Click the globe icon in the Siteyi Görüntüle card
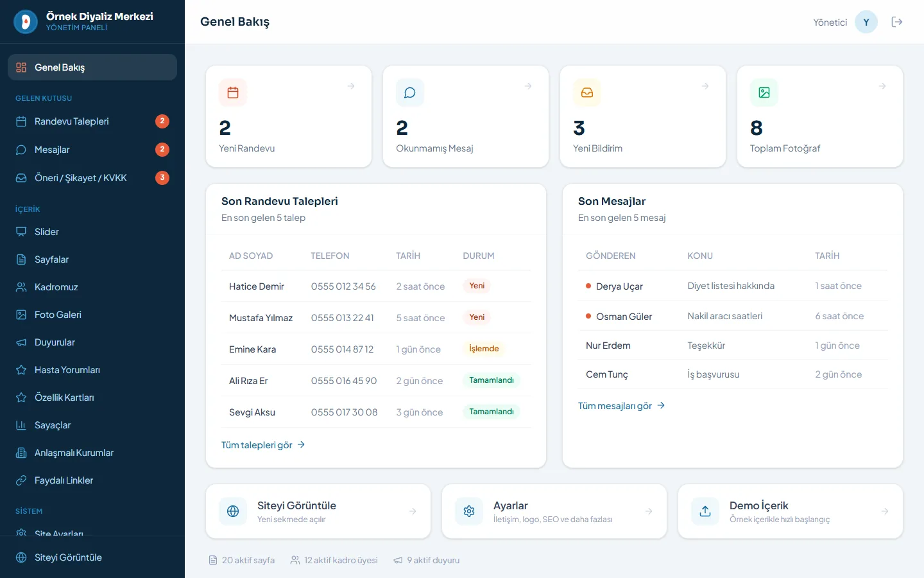 click(x=233, y=511)
